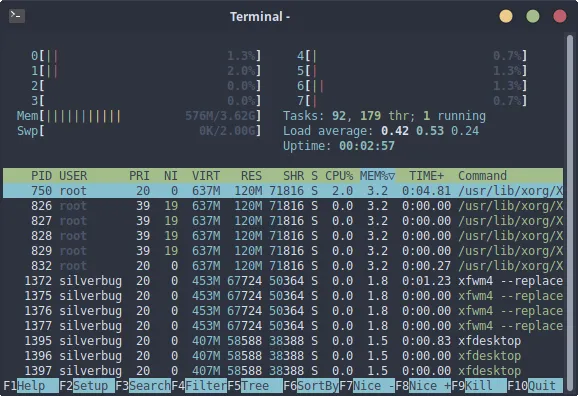Click F9 Kill function key label
The height and width of the screenshot is (396, 578).
(x=479, y=386)
